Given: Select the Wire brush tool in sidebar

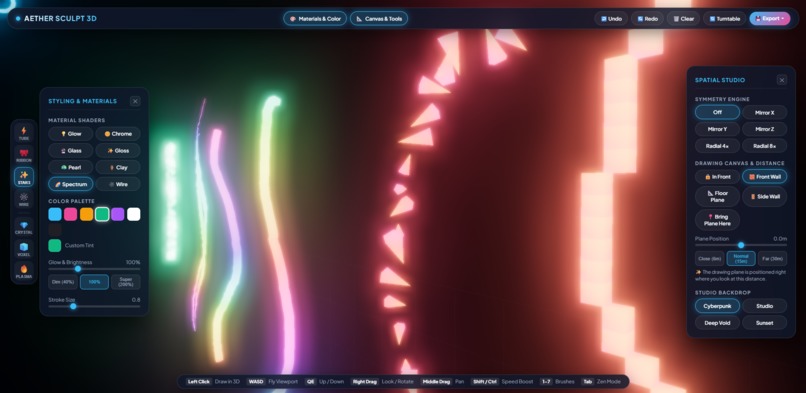Looking at the screenshot, I should pos(24,199).
